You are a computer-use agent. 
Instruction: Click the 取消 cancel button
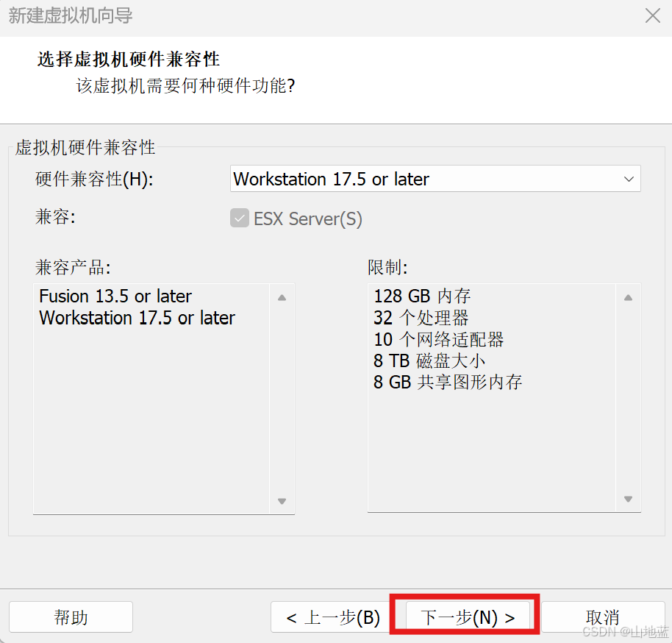(x=603, y=617)
